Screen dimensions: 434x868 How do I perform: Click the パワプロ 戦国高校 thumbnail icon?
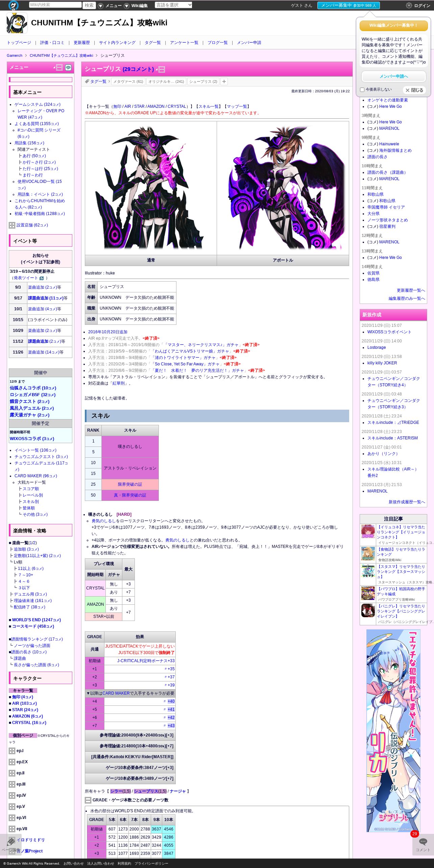point(368,593)
